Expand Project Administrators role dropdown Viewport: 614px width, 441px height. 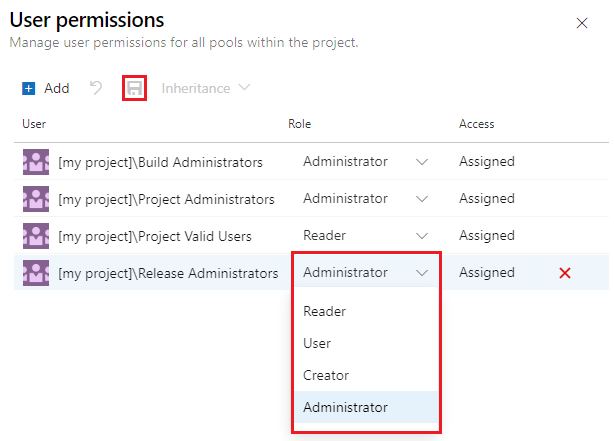click(x=421, y=199)
